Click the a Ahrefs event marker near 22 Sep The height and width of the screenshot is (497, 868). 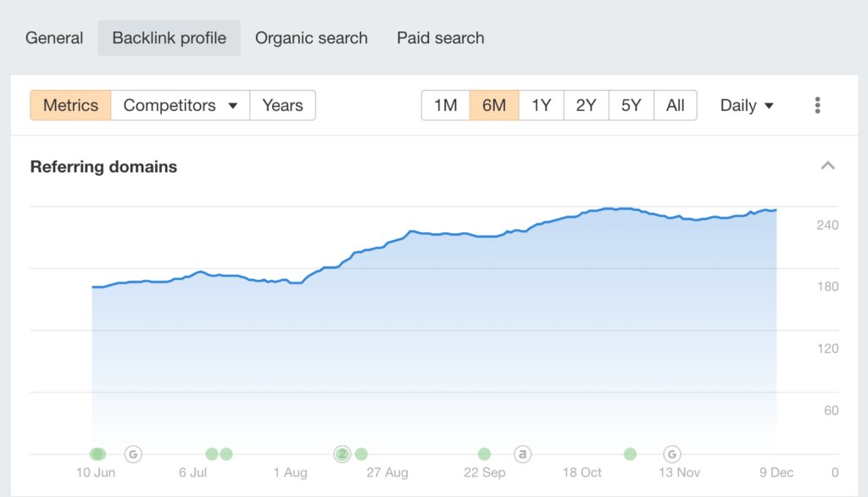point(523,455)
